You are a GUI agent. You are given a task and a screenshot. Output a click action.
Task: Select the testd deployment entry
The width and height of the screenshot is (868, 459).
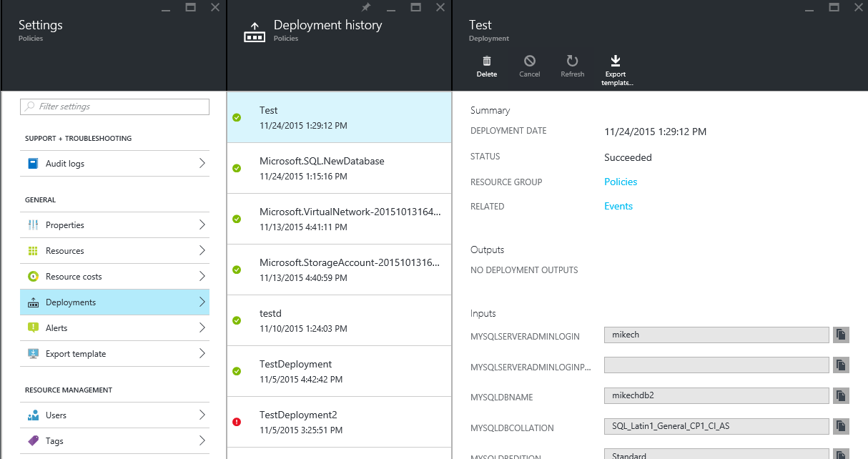(340, 320)
